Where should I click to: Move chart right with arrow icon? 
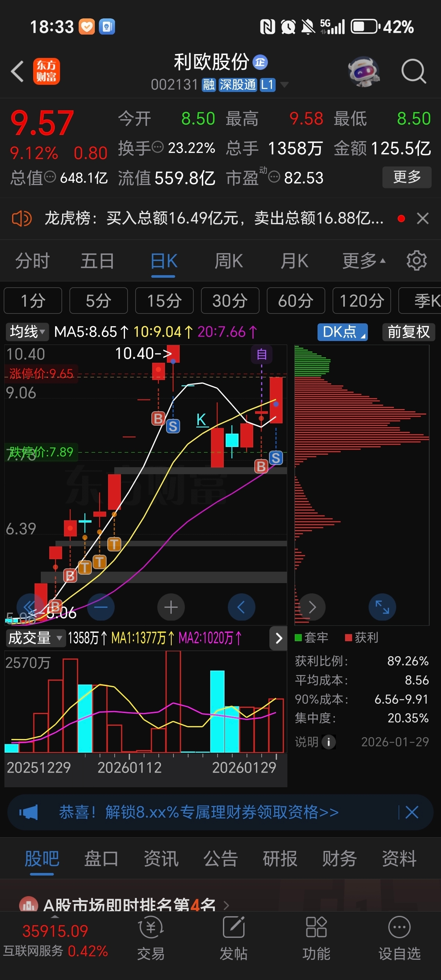(312, 607)
